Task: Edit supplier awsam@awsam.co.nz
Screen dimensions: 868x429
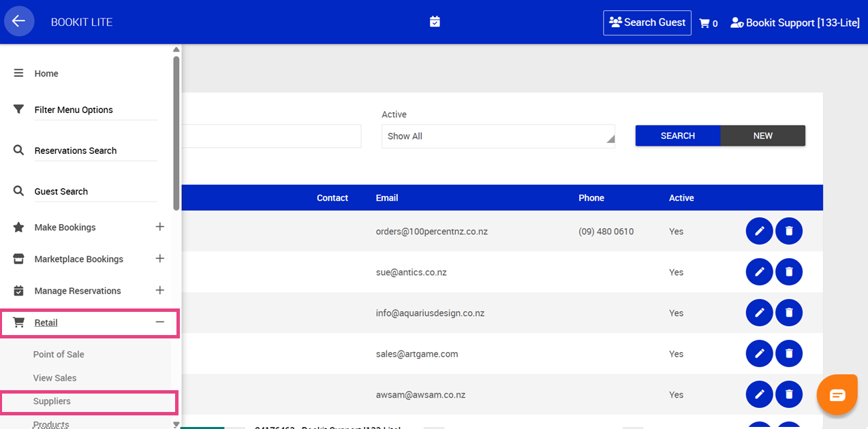Action: (x=760, y=394)
